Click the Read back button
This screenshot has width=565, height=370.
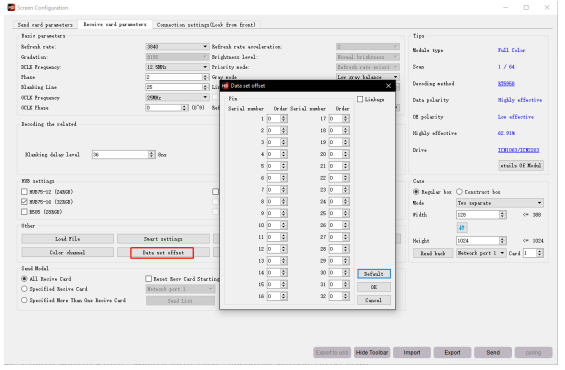tap(433, 253)
